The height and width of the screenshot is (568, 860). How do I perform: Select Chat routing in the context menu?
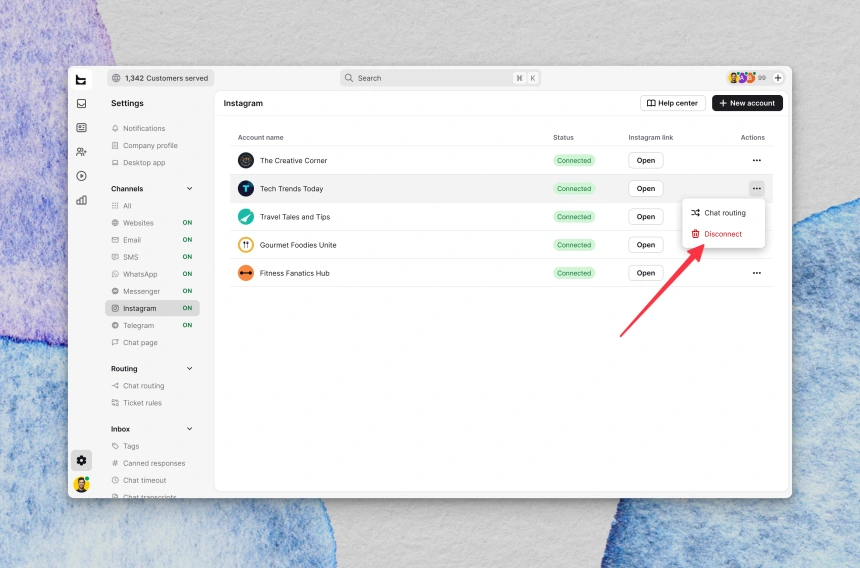pyautogui.click(x=723, y=213)
